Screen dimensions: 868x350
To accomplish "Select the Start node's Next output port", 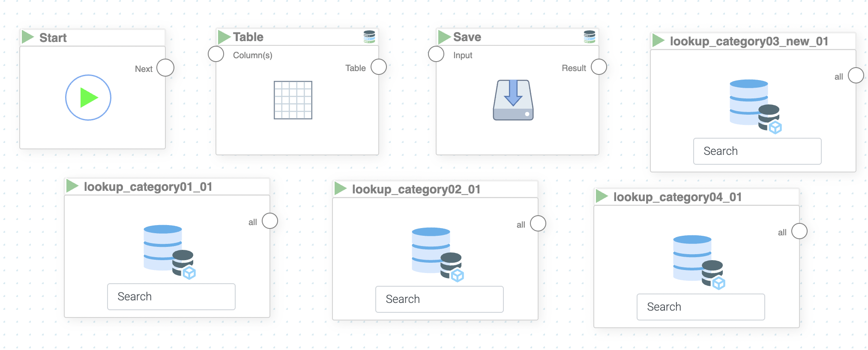I will coord(165,68).
